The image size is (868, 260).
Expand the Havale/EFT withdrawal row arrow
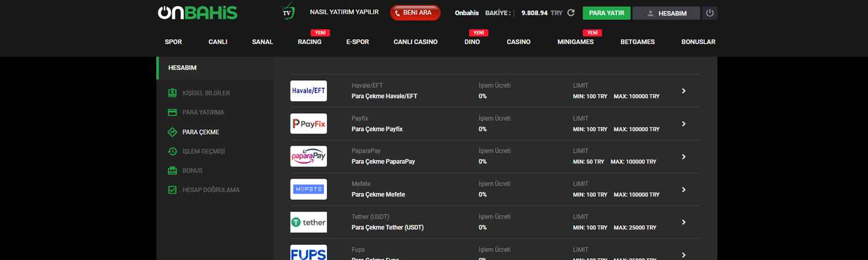pyautogui.click(x=683, y=91)
